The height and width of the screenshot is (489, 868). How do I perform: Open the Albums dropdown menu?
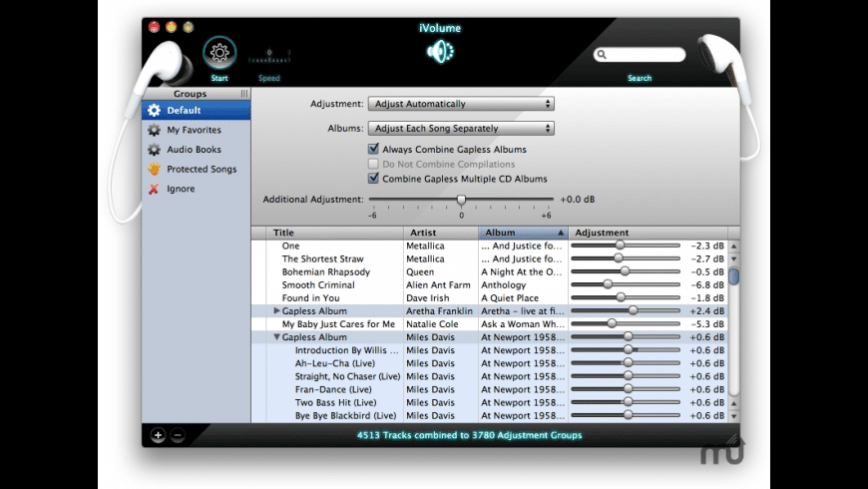461,128
